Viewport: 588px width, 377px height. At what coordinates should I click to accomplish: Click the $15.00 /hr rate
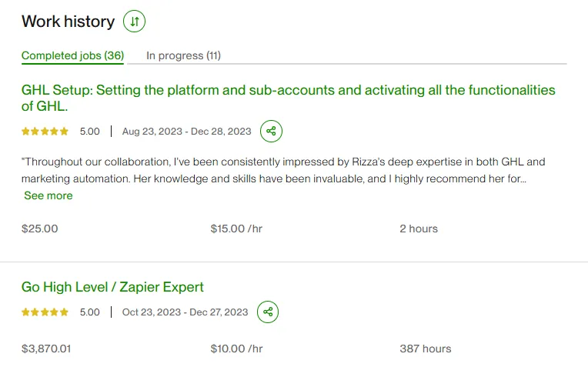(236, 229)
